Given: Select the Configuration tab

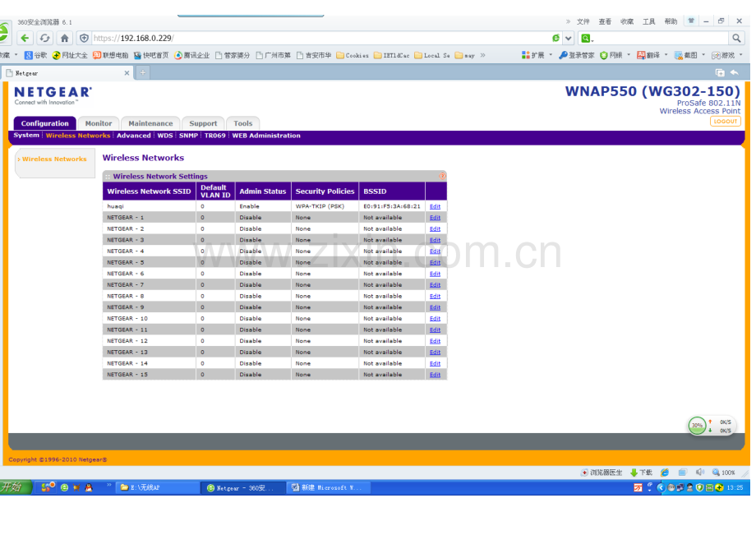Looking at the screenshot, I should pos(45,123).
